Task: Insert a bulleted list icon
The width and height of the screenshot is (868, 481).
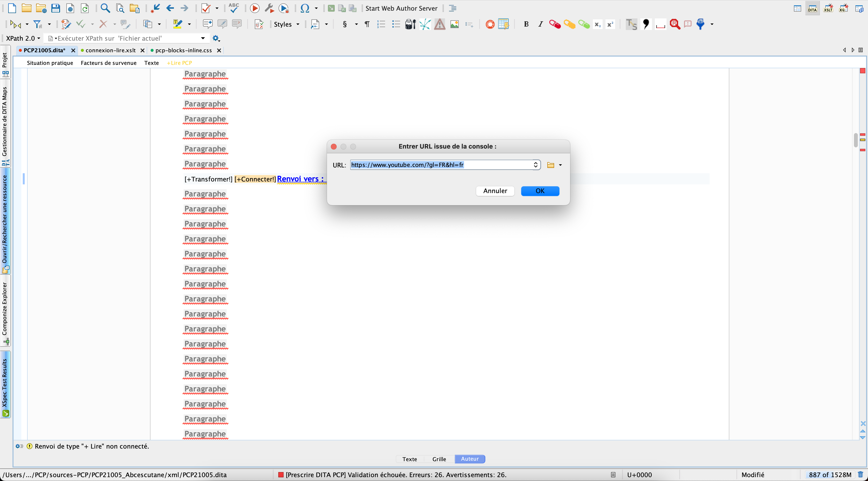Action: [396, 24]
